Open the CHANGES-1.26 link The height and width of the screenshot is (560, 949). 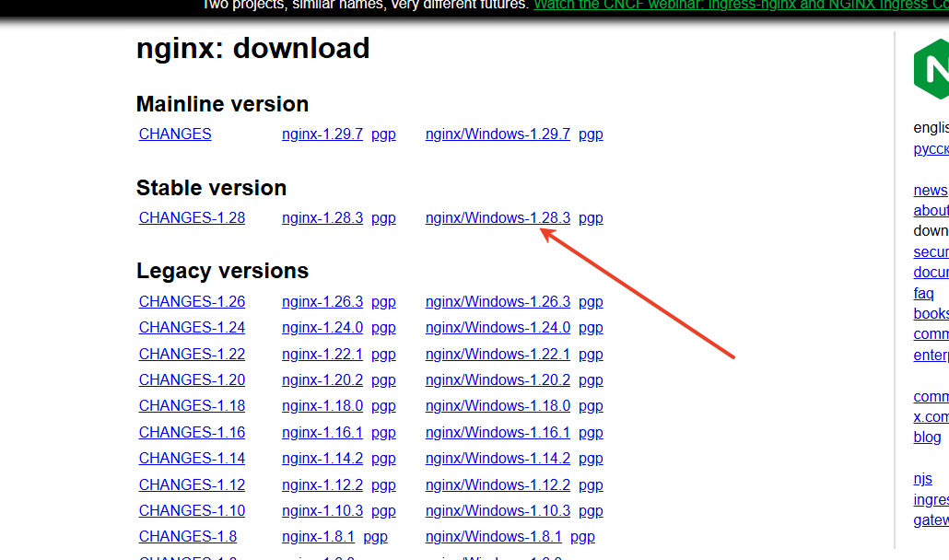tap(192, 301)
